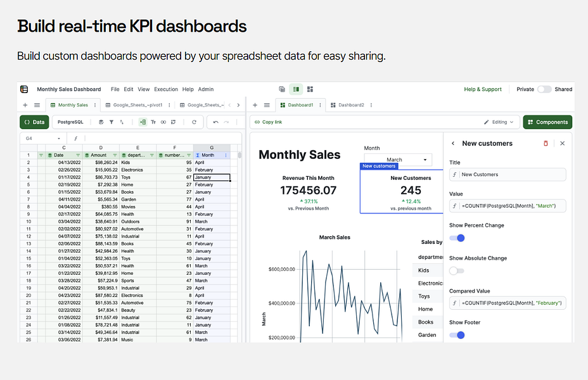Delete New customers component with red trash icon

pos(546,144)
